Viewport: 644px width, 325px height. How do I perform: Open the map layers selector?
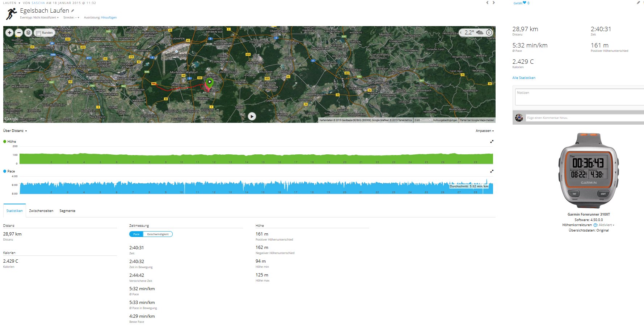point(28,33)
